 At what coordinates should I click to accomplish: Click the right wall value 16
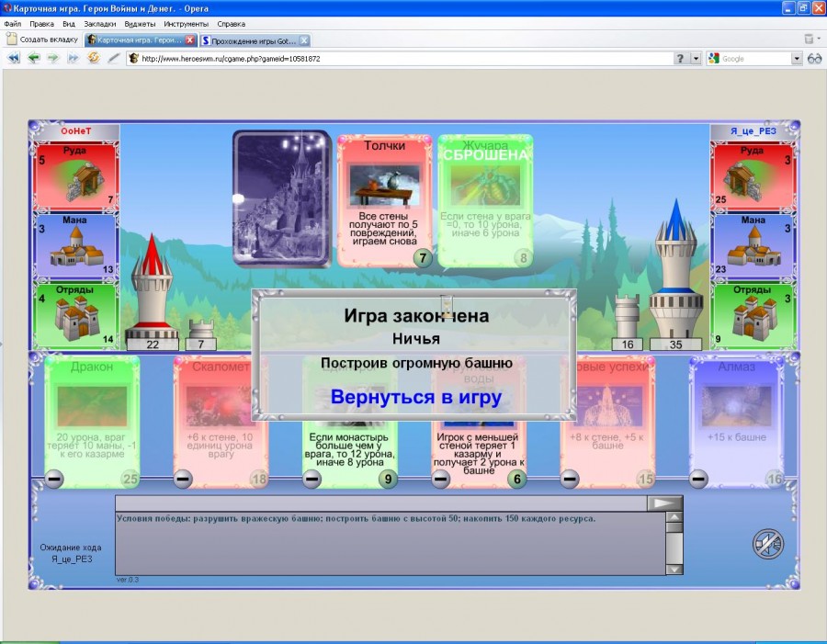pos(627,345)
